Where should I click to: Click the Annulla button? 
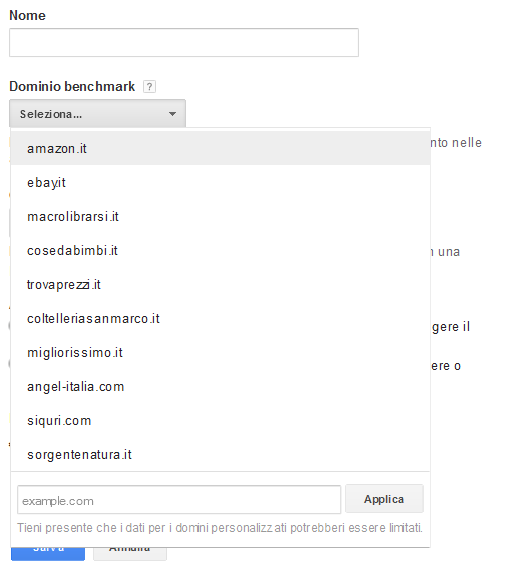pos(130,554)
